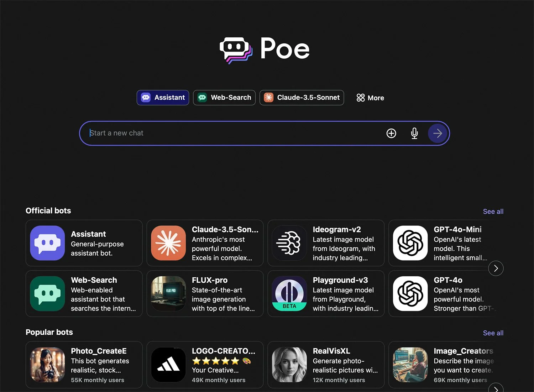
Task: Click the 55K monthly users text
Action: (x=98, y=380)
